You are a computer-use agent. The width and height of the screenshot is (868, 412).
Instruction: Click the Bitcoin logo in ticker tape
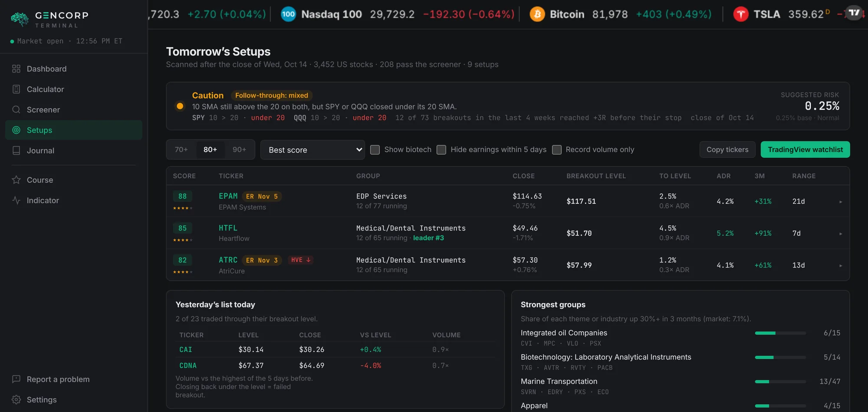(537, 14)
